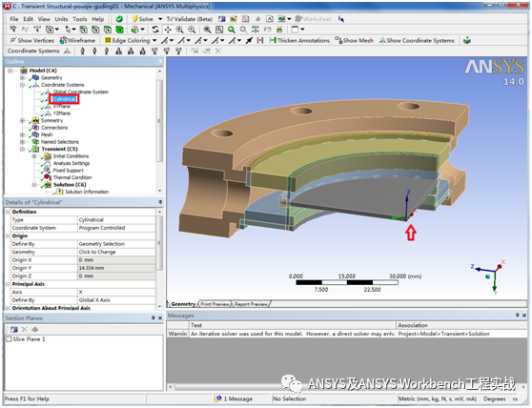Open the Edit menu
Image resolution: width=532 pixels, height=408 pixels.
[x=29, y=19]
